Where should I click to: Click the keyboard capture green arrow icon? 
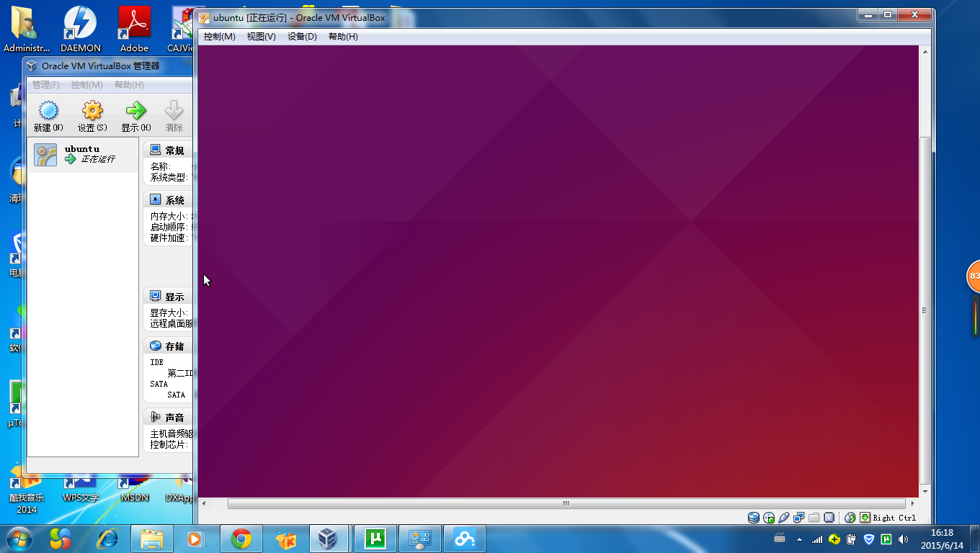[865, 518]
